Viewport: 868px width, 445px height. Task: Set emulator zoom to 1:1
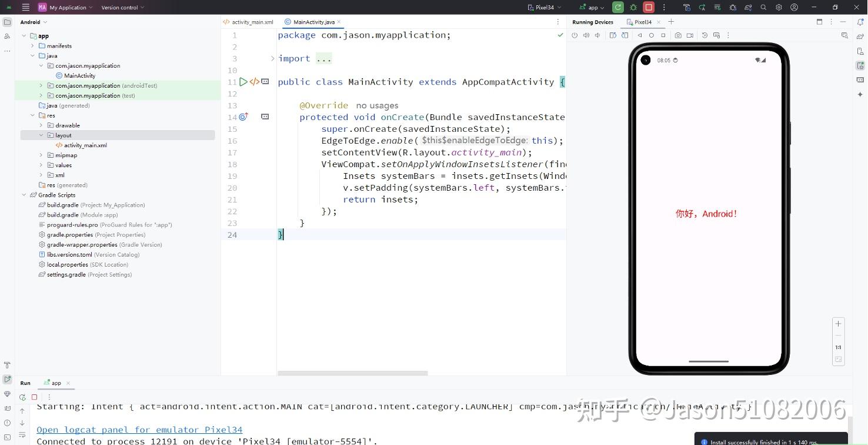tap(839, 347)
